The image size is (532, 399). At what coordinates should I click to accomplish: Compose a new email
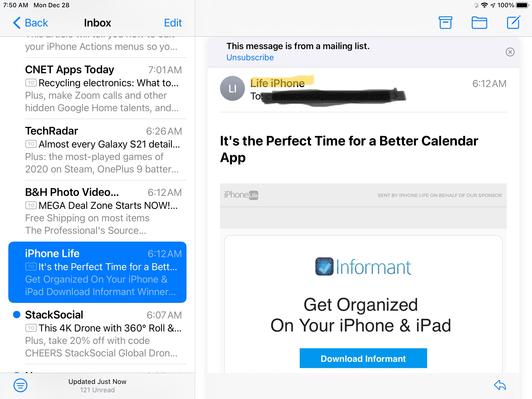pyautogui.click(x=513, y=22)
